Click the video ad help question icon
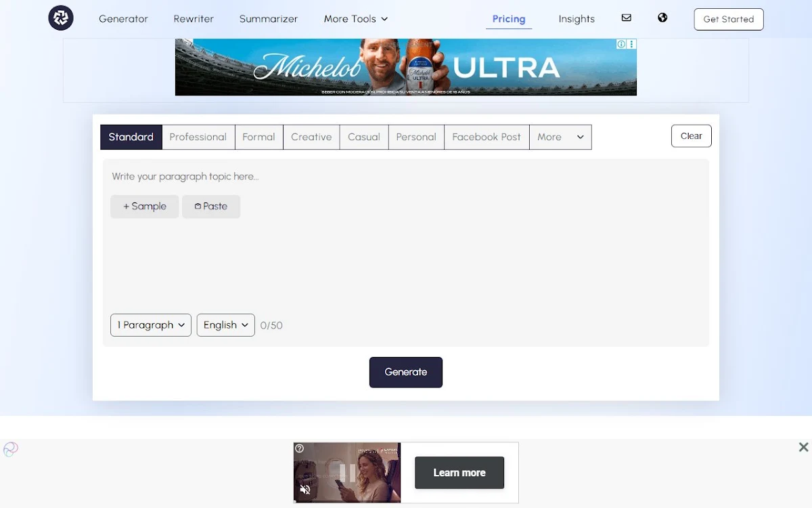This screenshot has width=812, height=508. (x=300, y=448)
